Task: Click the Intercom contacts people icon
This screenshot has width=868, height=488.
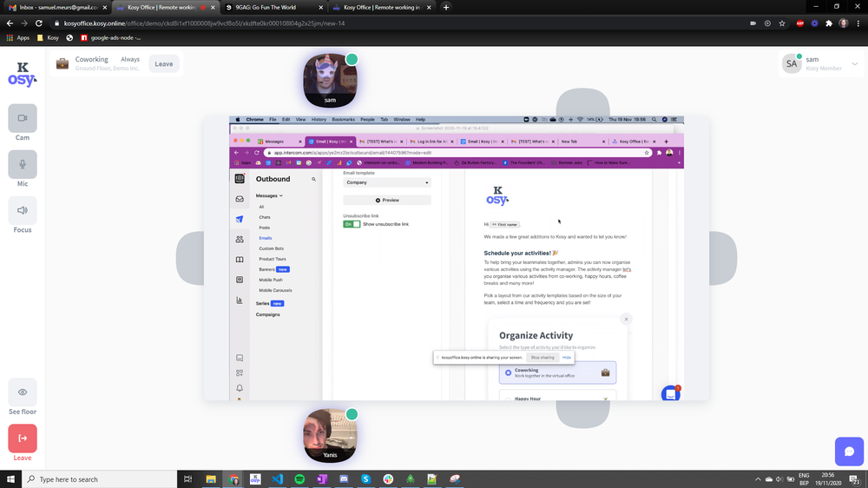Action: pos(240,240)
